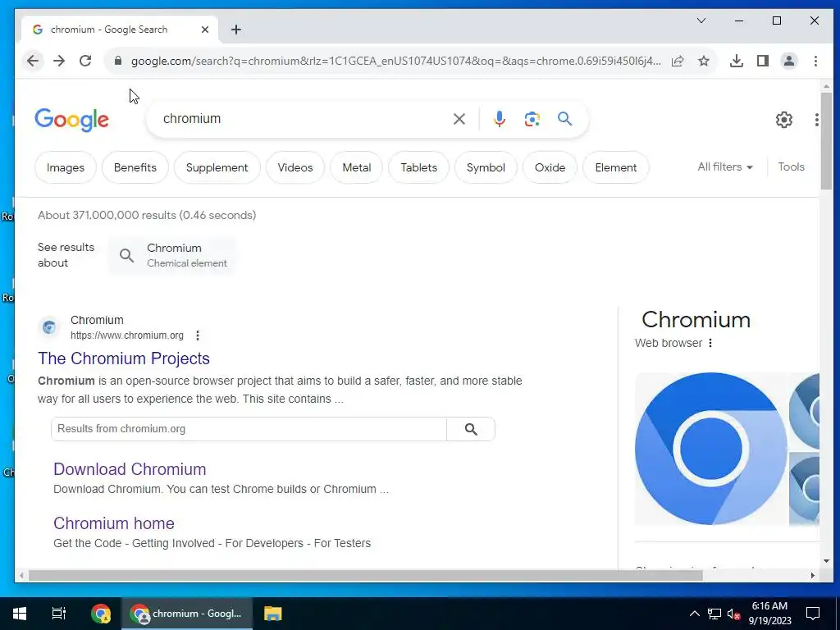
Task: Open Task View on the taskbar
Action: click(x=58, y=614)
